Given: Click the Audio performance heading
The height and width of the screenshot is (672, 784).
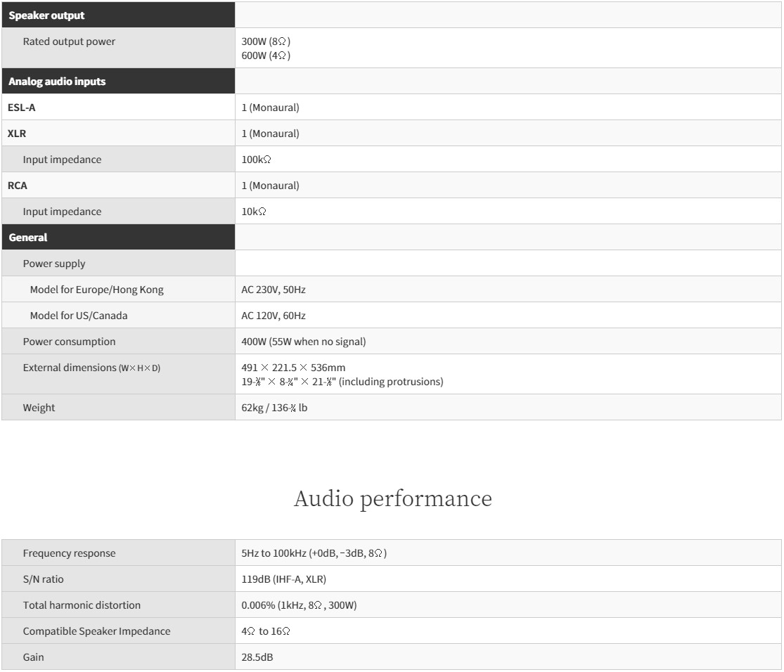Looking at the screenshot, I should coord(392,498).
